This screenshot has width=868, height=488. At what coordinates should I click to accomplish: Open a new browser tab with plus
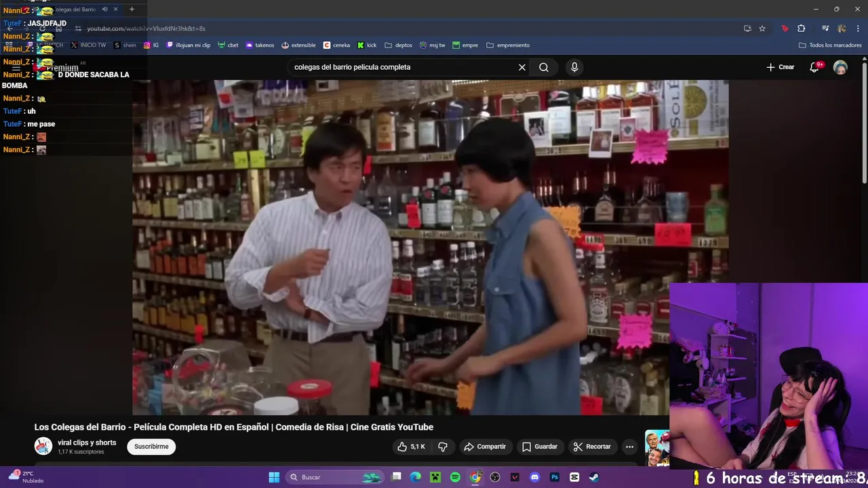pyautogui.click(x=132, y=9)
